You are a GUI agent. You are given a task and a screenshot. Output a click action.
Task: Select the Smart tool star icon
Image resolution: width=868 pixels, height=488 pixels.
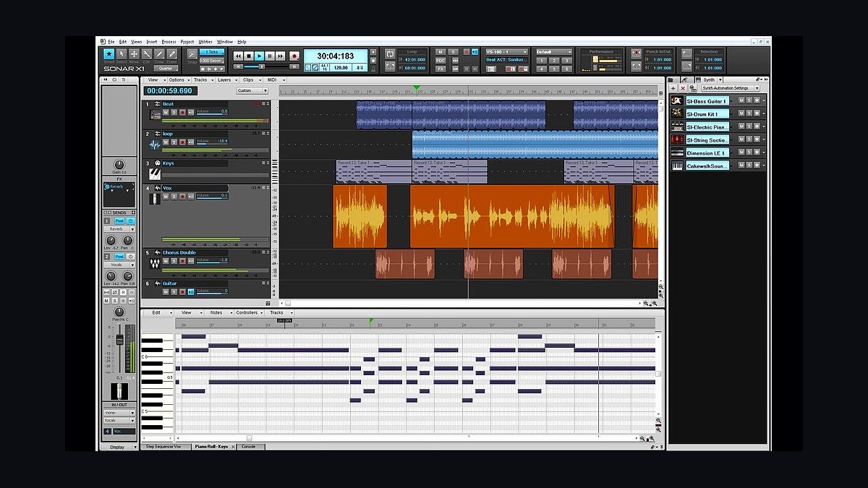[109, 54]
